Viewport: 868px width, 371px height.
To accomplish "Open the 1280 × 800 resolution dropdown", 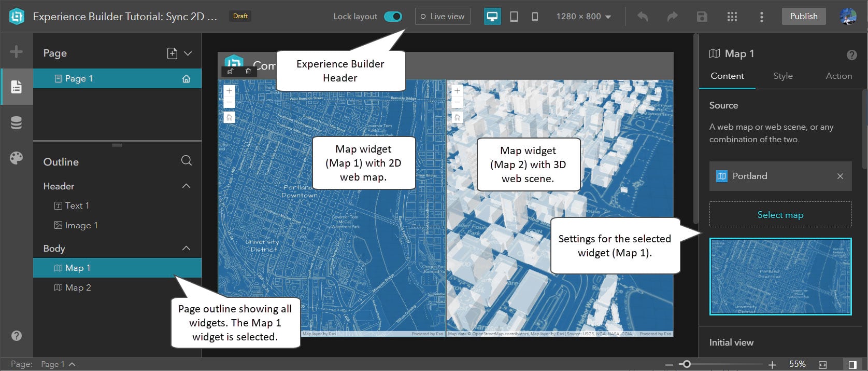I will click(x=584, y=17).
